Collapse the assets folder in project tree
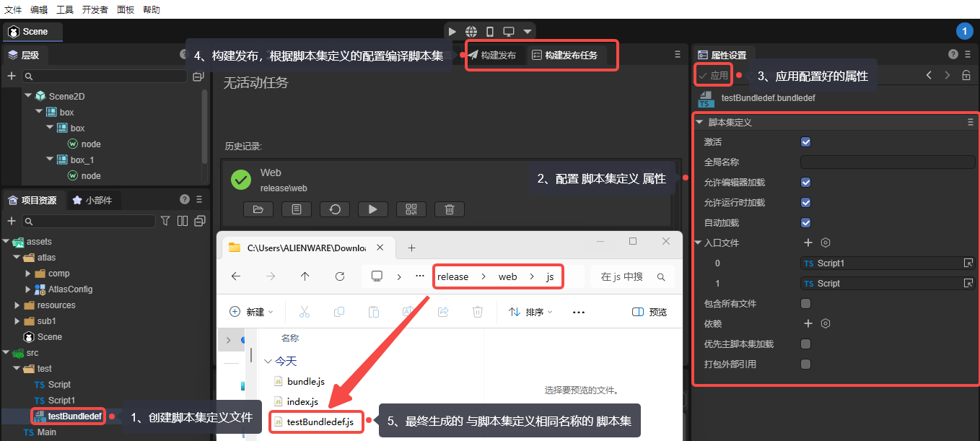 (x=6, y=242)
